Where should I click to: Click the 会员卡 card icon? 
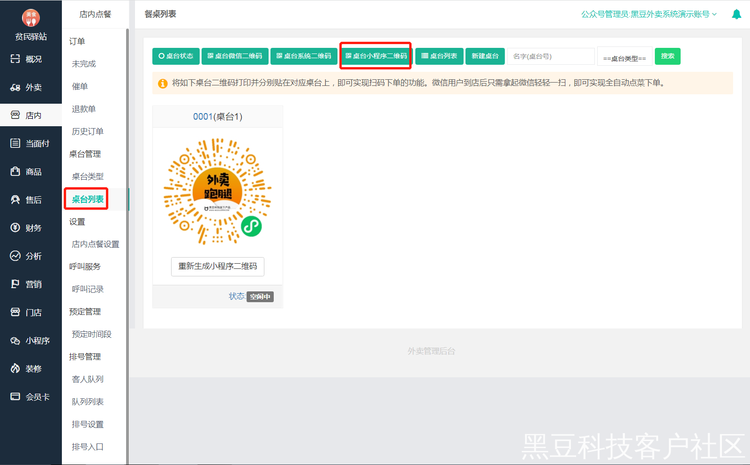point(15,396)
